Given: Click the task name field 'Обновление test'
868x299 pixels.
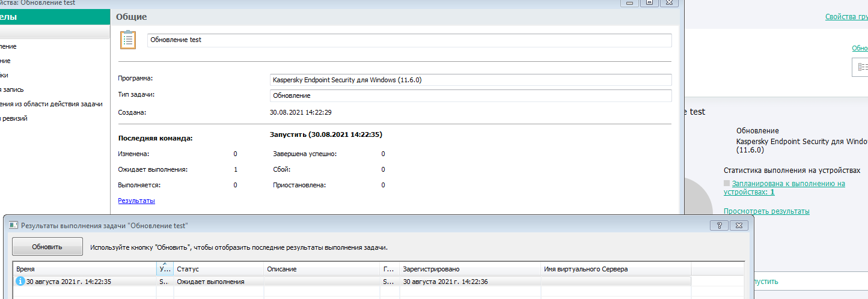Looking at the screenshot, I should point(409,40).
